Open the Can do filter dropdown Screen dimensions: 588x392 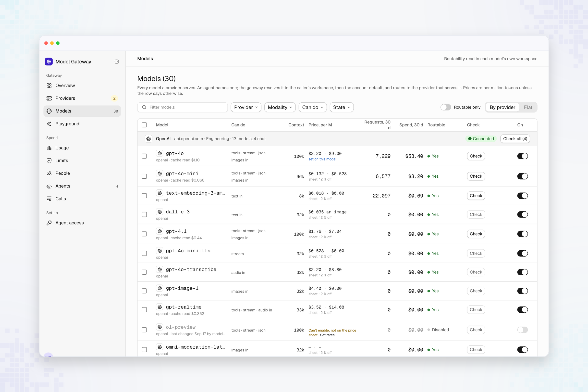313,108
